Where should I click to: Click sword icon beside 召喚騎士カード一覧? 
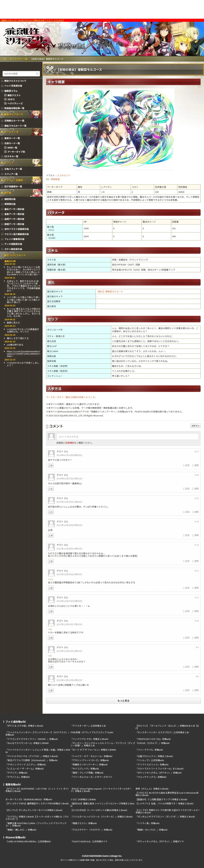tap(2, 121)
